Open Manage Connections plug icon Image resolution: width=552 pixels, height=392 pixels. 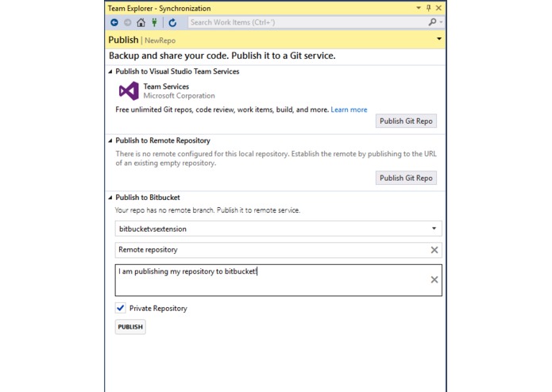[154, 22]
